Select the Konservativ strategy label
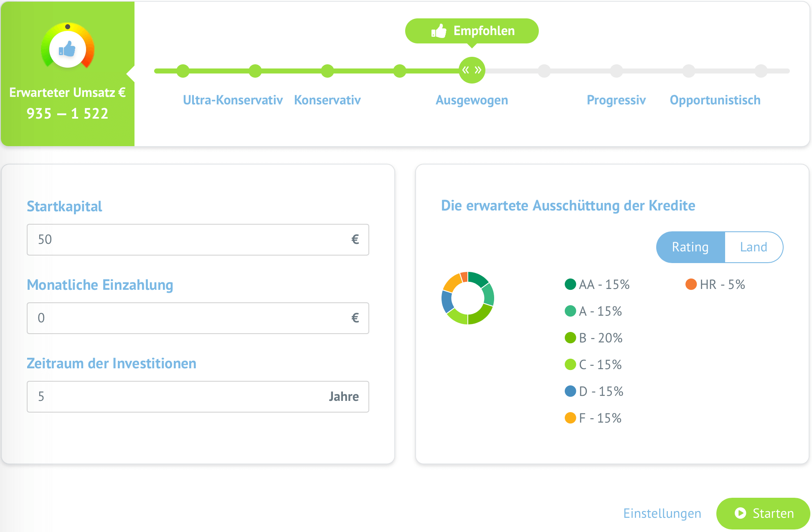This screenshot has width=812, height=532. tap(327, 100)
